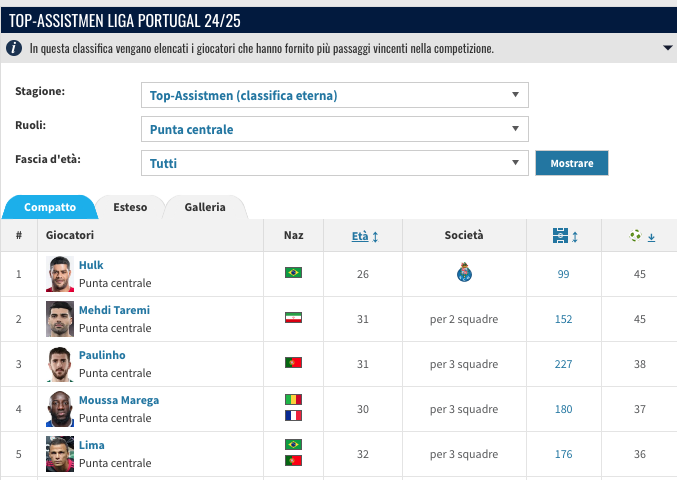Switch to the Esteso tab
The image size is (677, 480).
click(x=130, y=207)
